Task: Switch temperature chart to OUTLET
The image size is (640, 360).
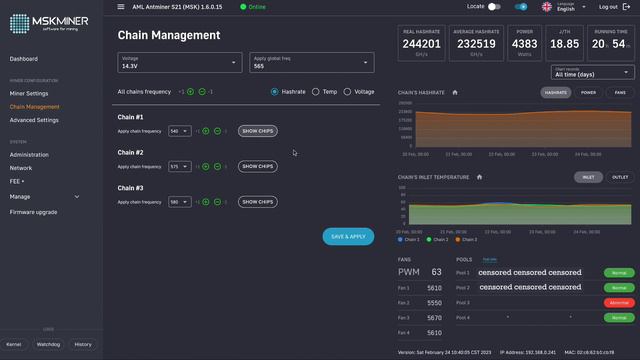Action: 620,177
